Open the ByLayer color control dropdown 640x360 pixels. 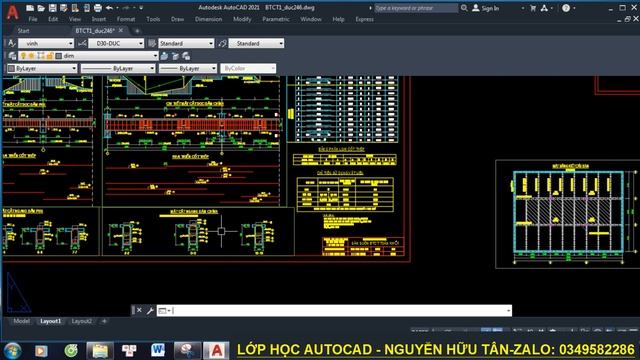[74, 69]
